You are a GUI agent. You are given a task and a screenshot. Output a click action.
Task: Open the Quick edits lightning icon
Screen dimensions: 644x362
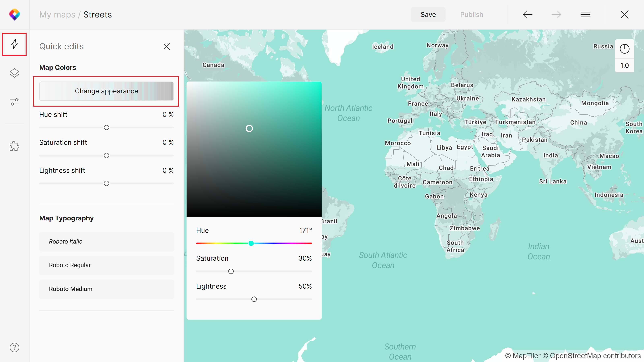point(14,44)
